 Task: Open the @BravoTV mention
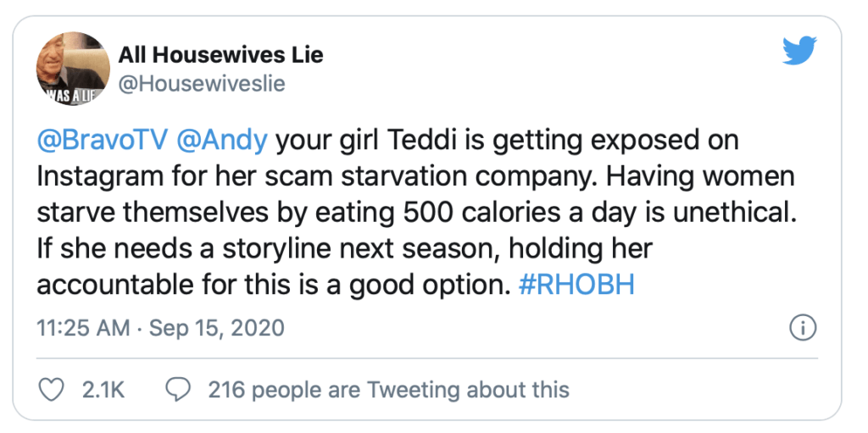102,140
